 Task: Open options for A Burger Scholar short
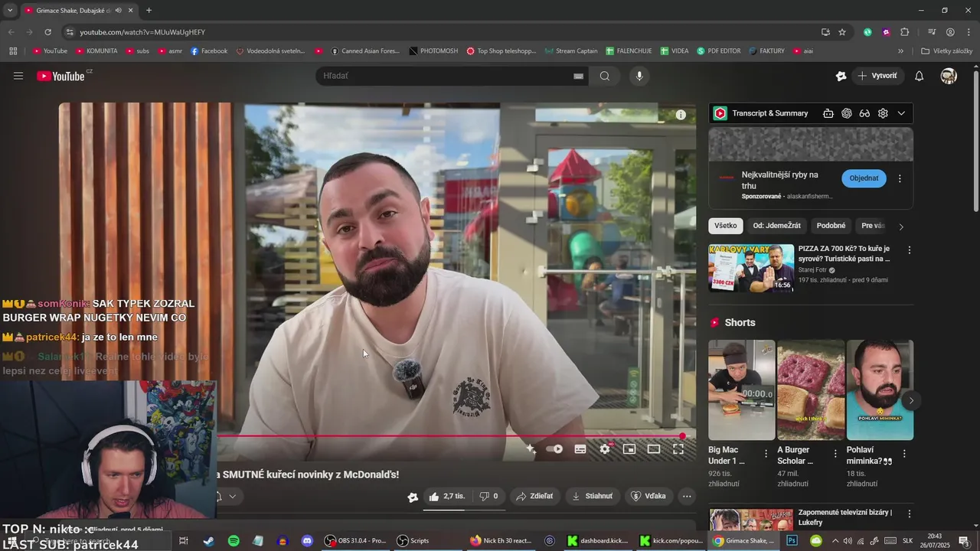(835, 453)
